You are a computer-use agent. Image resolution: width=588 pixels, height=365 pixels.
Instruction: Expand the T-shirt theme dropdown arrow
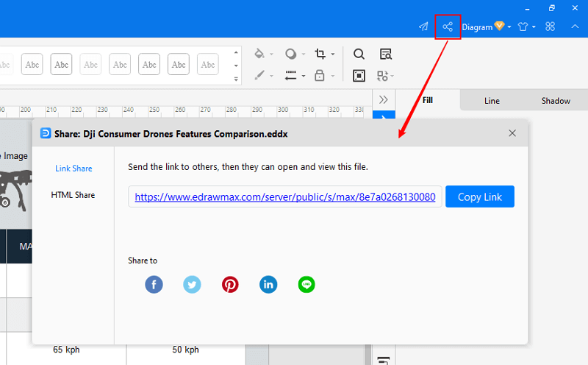pyautogui.click(x=534, y=27)
